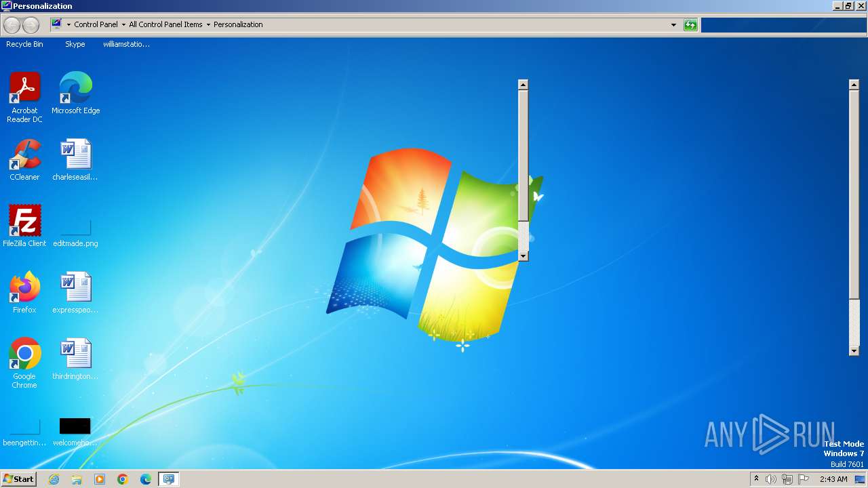Click the outer right scrollbar up arrow
This screenshot has width=868, height=488.
854,85
